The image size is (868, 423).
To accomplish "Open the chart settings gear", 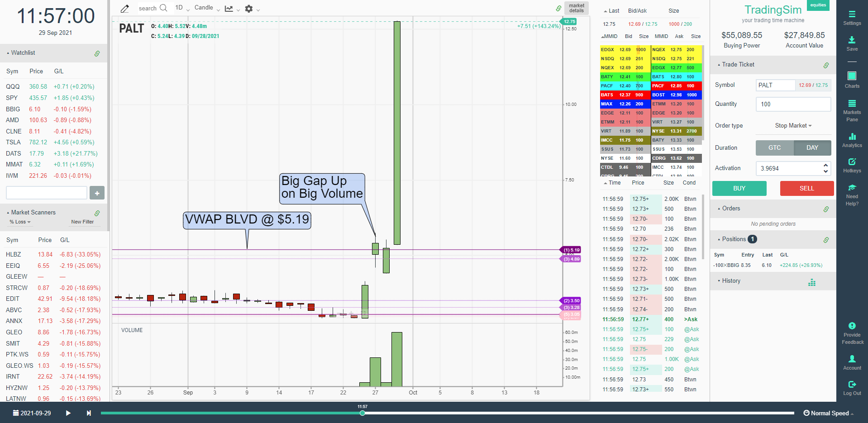I will click(x=248, y=8).
